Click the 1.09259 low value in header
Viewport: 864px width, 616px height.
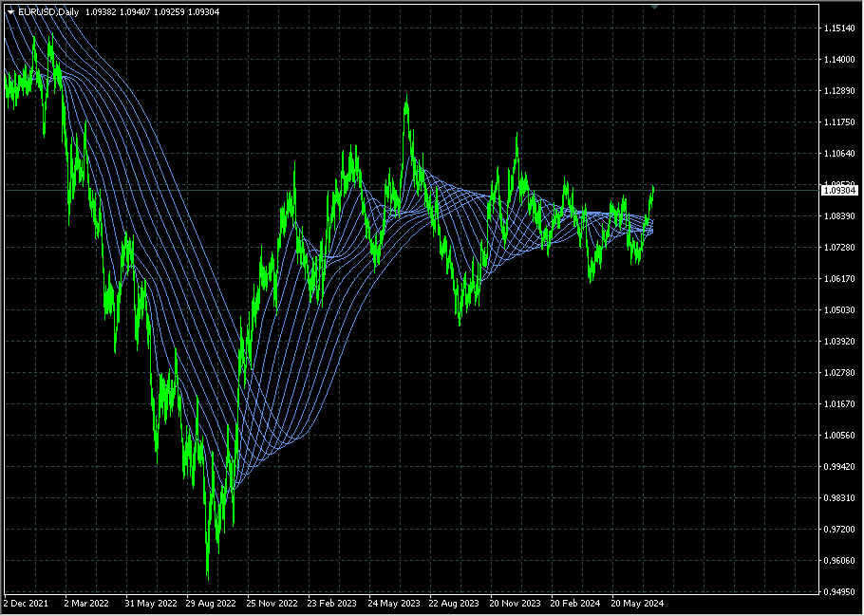(x=169, y=12)
